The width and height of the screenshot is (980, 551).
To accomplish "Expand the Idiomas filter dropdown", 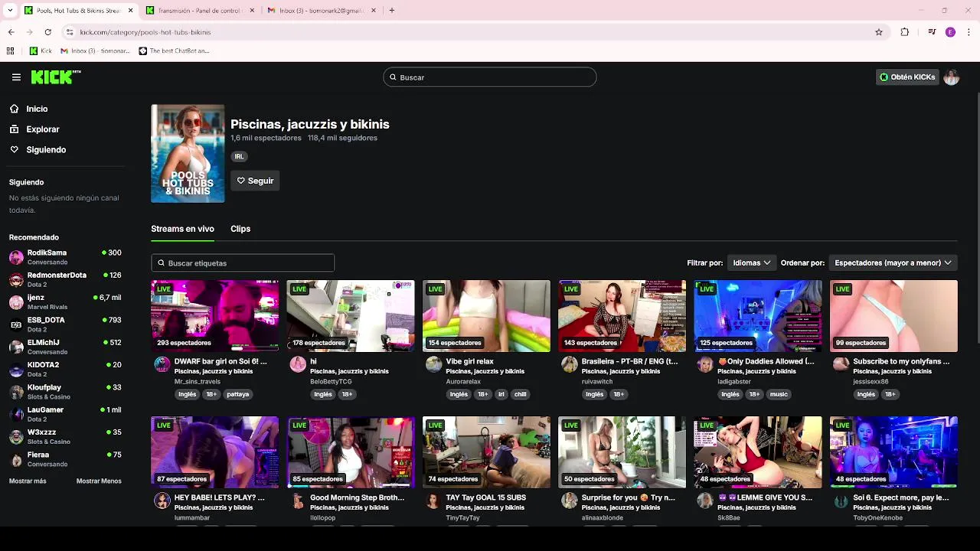I will pos(751,262).
